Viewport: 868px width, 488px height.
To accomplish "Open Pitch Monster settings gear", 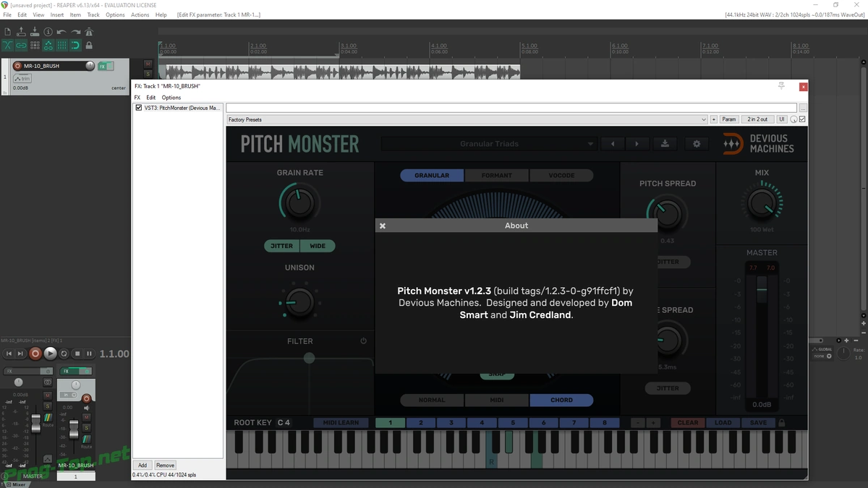I will [x=697, y=144].
